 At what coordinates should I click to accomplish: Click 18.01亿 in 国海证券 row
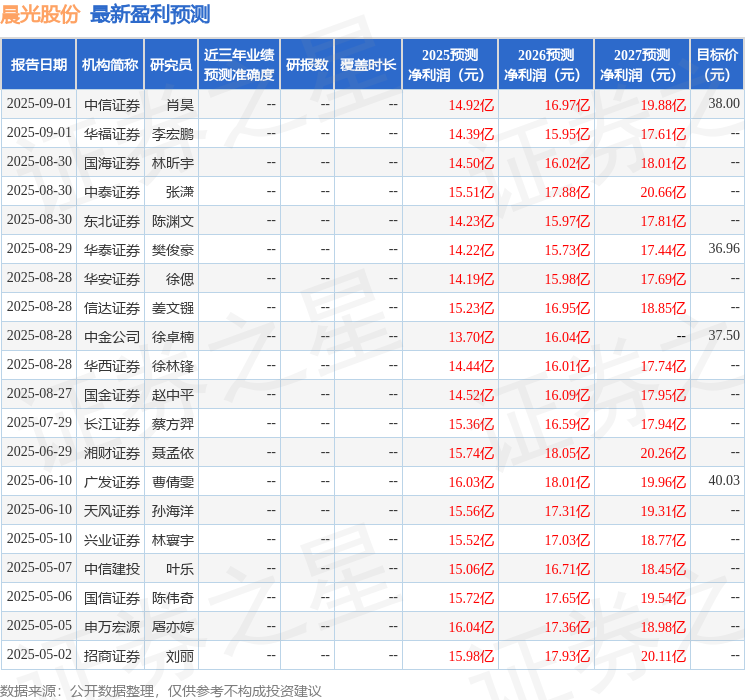tap(663, 163)
